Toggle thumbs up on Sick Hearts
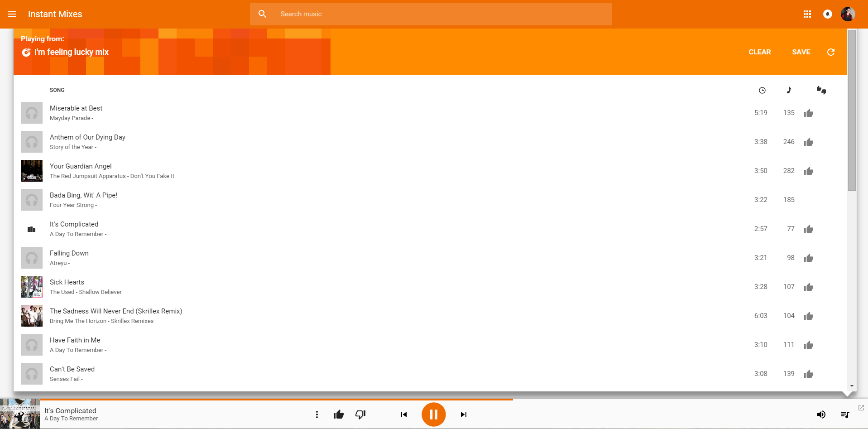Screen dimensions: 868x429 point(809,287)
